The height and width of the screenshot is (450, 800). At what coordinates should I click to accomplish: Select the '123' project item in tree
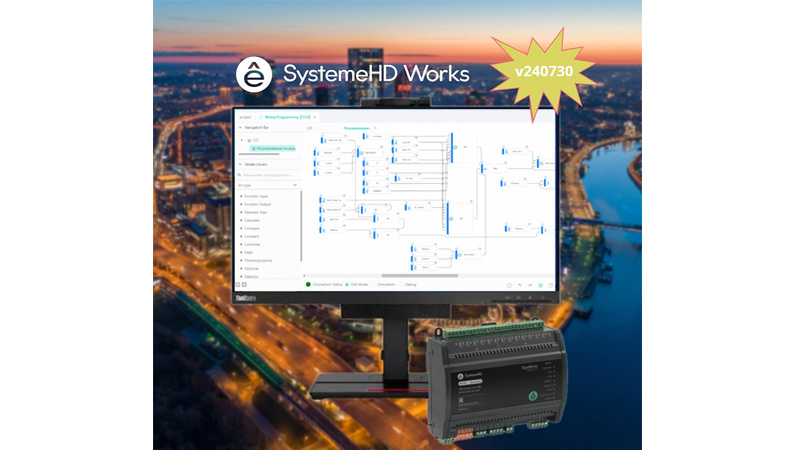tap(254, 140)
